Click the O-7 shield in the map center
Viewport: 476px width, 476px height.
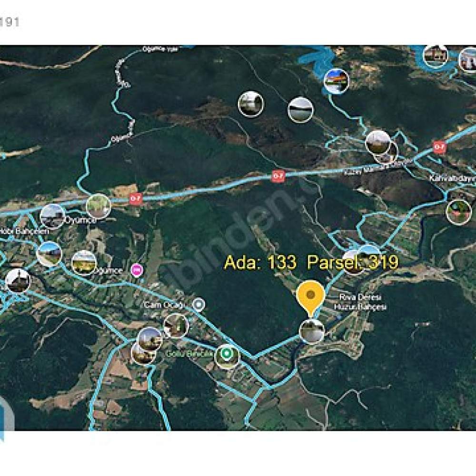pyautogui.click(x=278, y=176)
